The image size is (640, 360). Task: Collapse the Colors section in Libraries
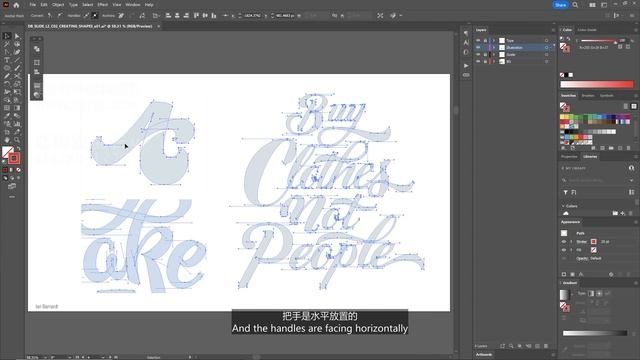563,206
